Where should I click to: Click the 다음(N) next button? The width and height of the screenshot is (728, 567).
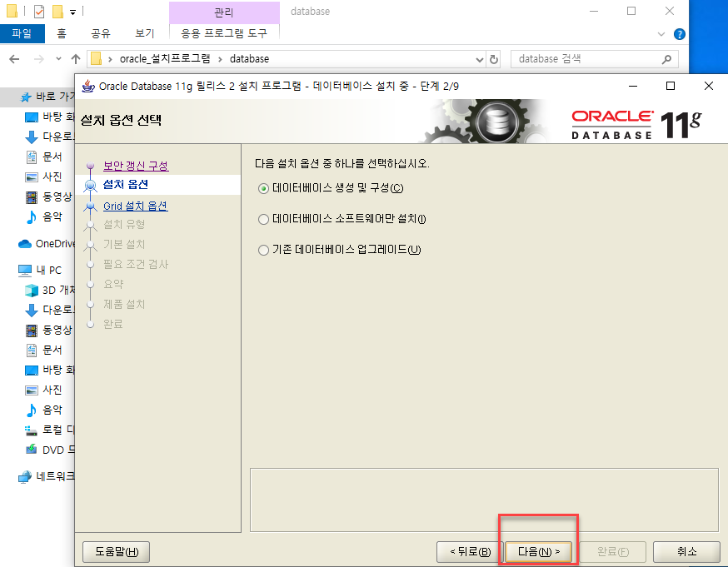point(539,552)
